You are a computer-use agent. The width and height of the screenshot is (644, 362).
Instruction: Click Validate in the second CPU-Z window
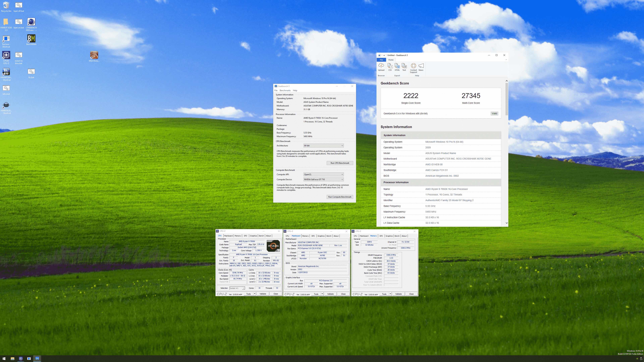[330, 294]
